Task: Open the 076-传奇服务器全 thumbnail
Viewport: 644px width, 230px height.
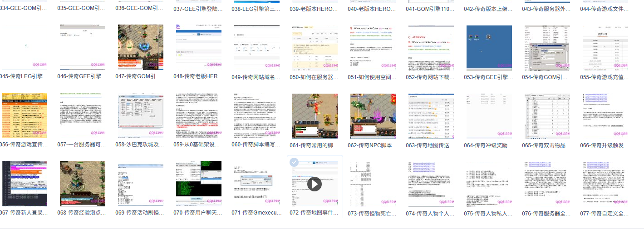Action: pos(547,184)
